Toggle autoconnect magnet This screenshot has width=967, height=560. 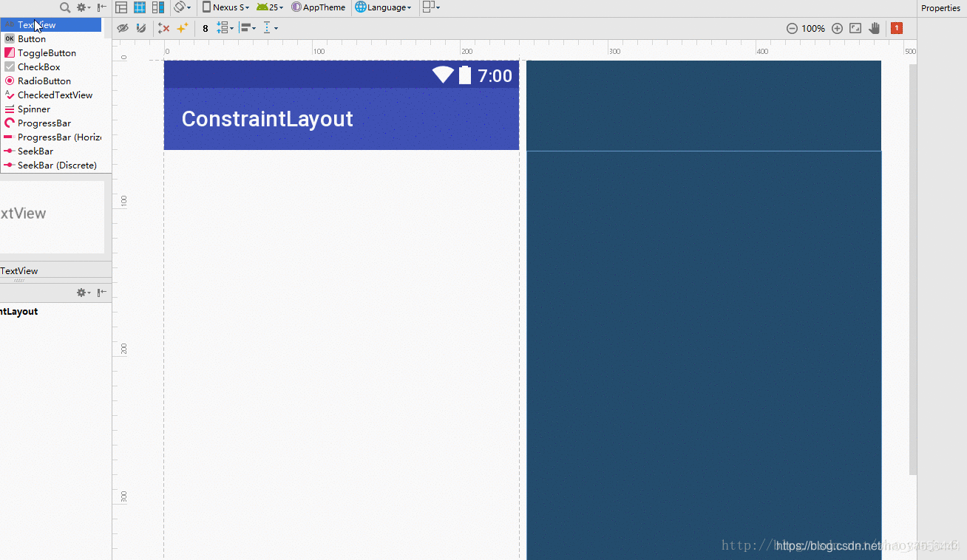tap(140, 28)
